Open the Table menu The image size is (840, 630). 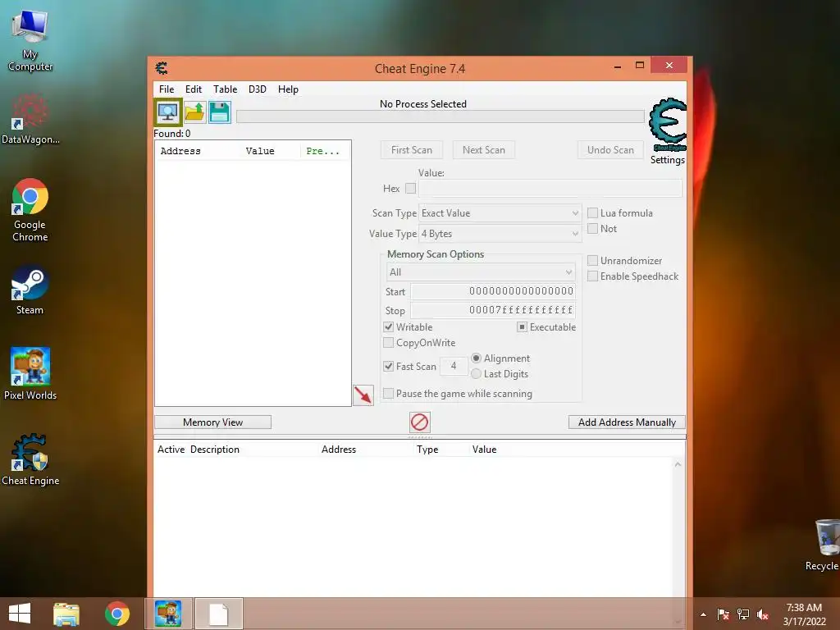[225, 89]
